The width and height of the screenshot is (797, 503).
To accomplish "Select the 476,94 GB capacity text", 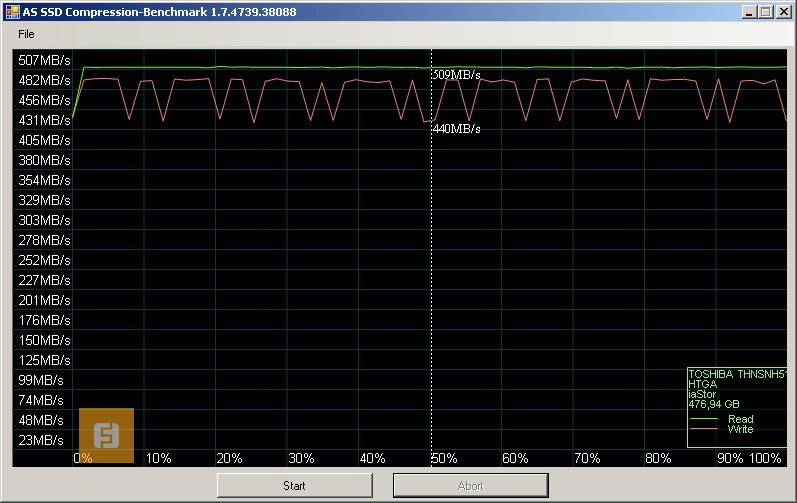I will pyautogui.click(x=714, y=404).
